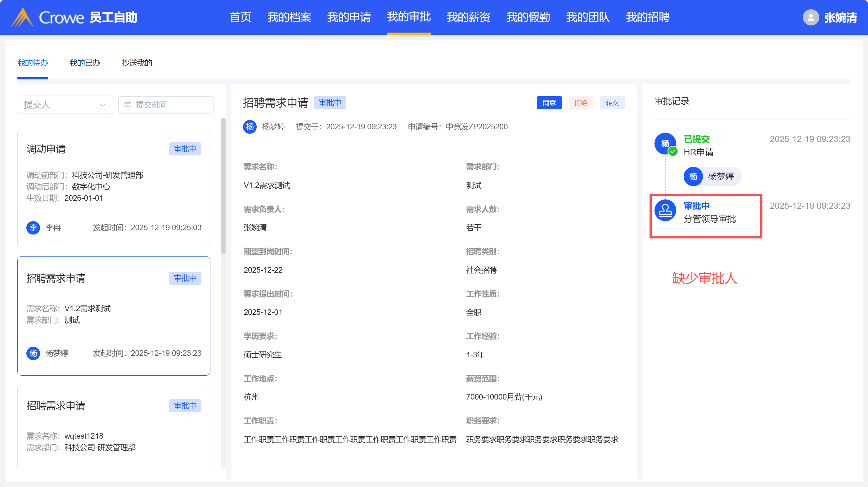Go to 我的招聘 menu
The width and height of the screenshot is (868, 487).
coord(647,17)
